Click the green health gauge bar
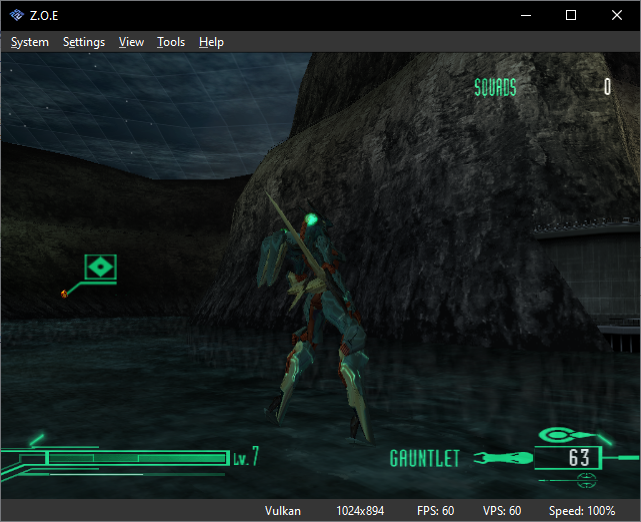641x522 pixels. pyautogui.click(x=137, y=458)
